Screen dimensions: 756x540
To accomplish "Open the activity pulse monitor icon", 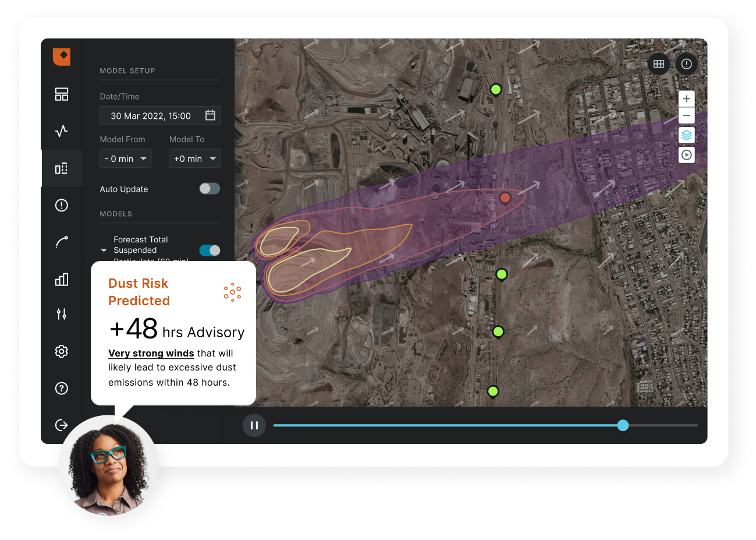I will (62, 131).
